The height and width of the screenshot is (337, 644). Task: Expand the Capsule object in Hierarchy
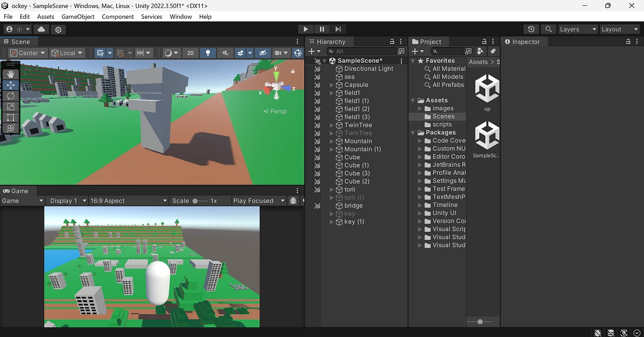pos(332,85)
